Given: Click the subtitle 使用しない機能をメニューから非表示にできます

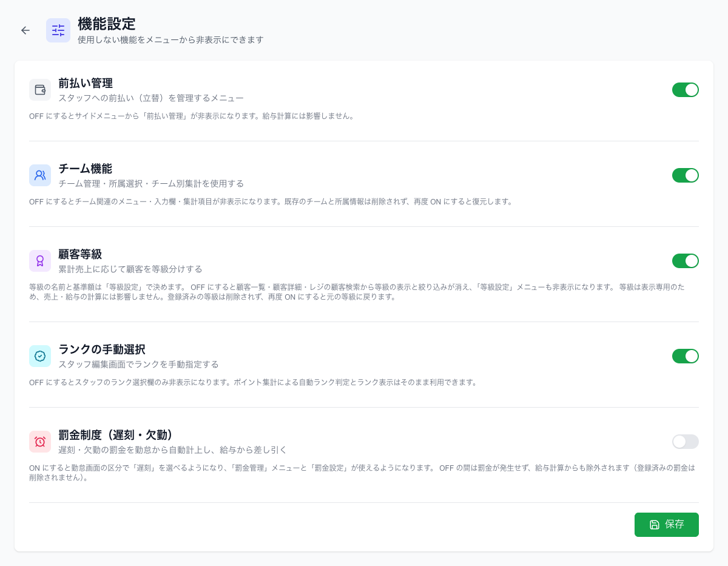Looking at the screenshot, I should (170, 40).
